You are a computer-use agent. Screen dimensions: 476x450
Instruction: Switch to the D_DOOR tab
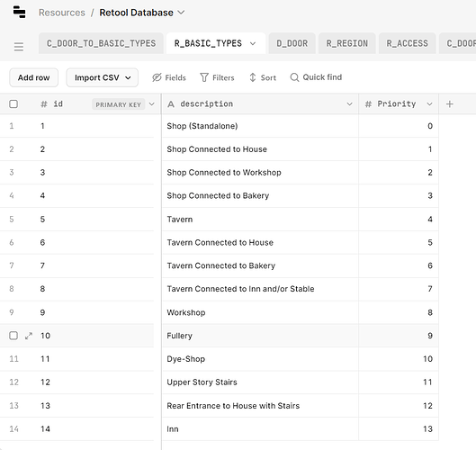click(292, 43)
